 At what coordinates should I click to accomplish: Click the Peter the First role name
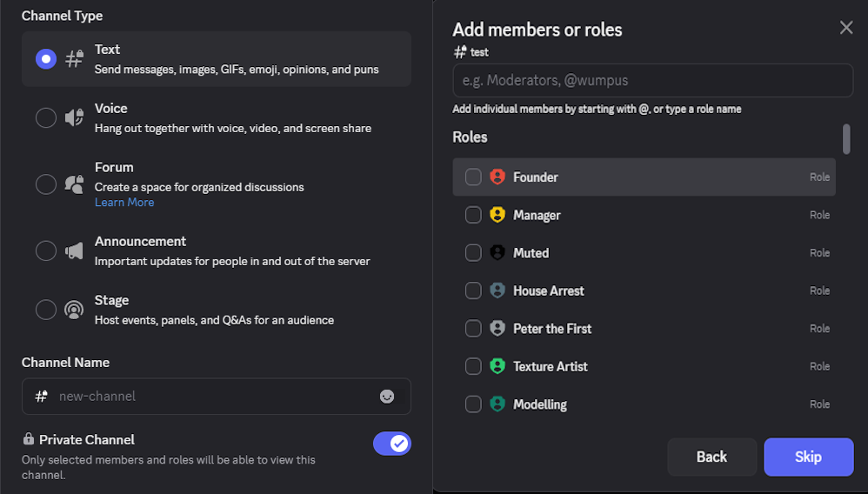pos(552,329)
